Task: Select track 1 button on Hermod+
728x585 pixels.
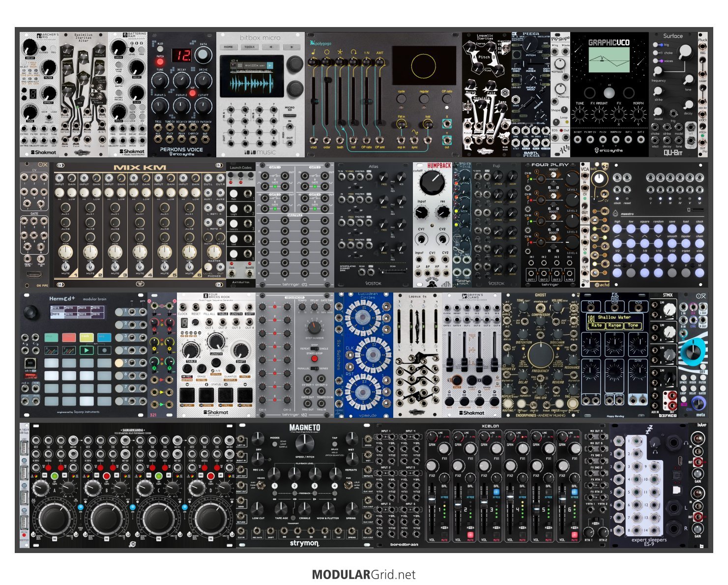Action: pos(119,312)
